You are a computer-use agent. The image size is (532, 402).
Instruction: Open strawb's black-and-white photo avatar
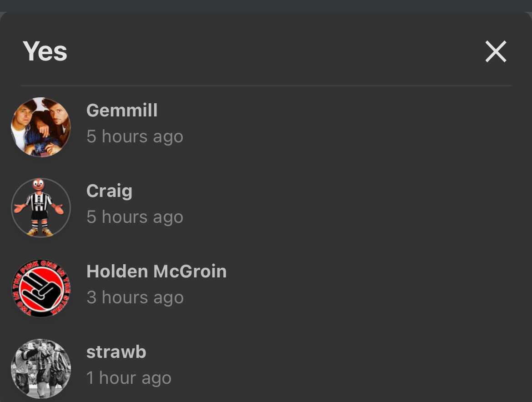(x=41, y=369)
